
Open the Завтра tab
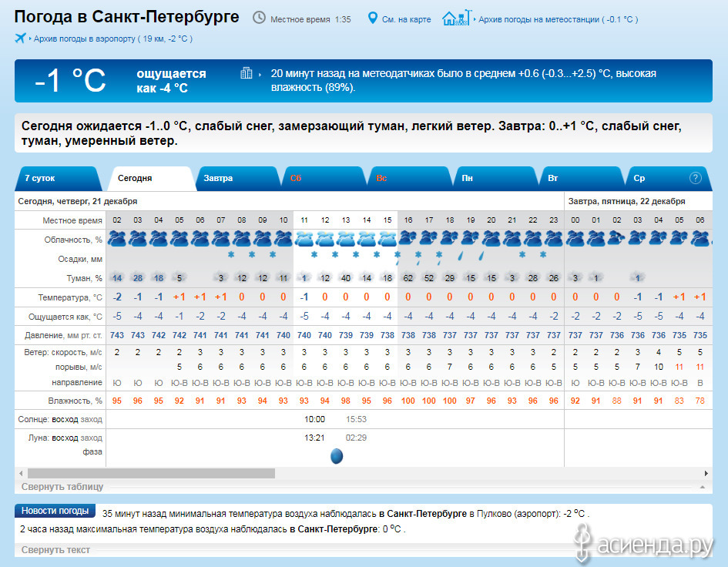pos(238,178)
